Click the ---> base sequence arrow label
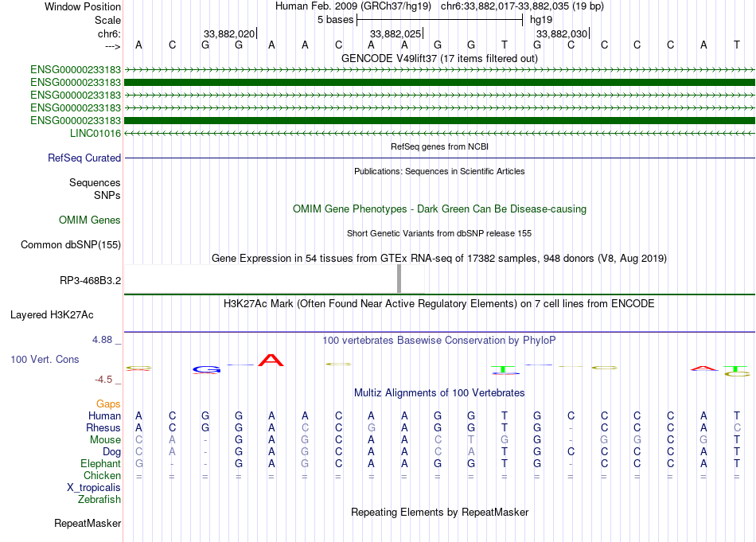 coord(112,46)
